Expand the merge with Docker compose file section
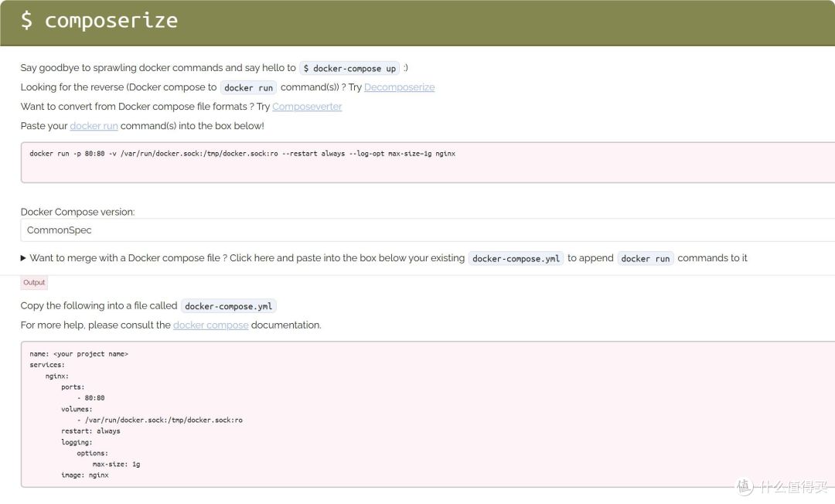 coord(383,258)
